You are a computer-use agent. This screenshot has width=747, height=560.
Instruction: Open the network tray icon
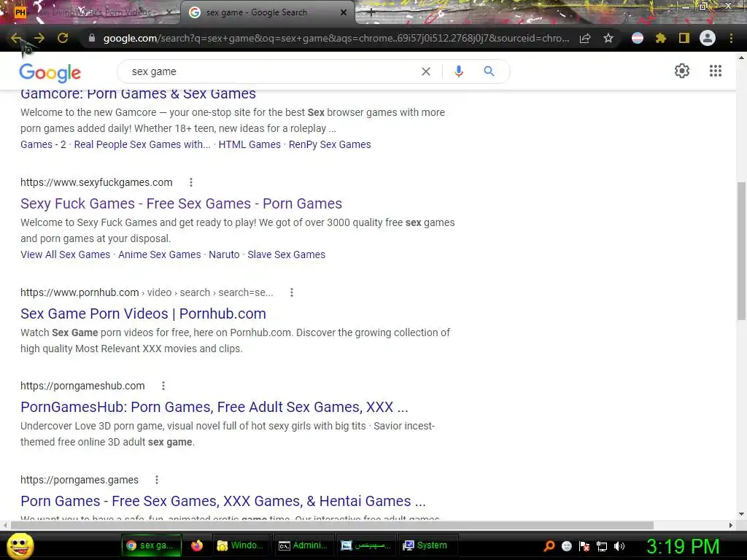602,546
